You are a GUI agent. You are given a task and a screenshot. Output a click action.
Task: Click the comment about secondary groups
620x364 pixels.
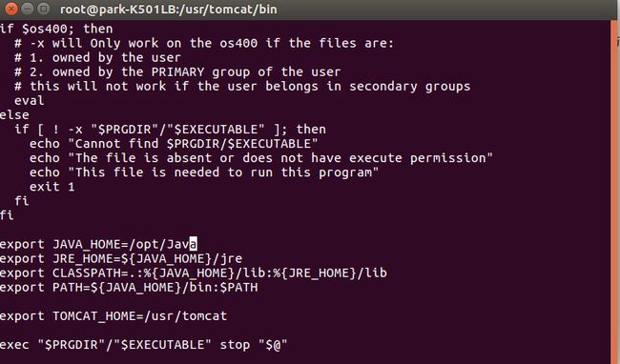(242, 86)
